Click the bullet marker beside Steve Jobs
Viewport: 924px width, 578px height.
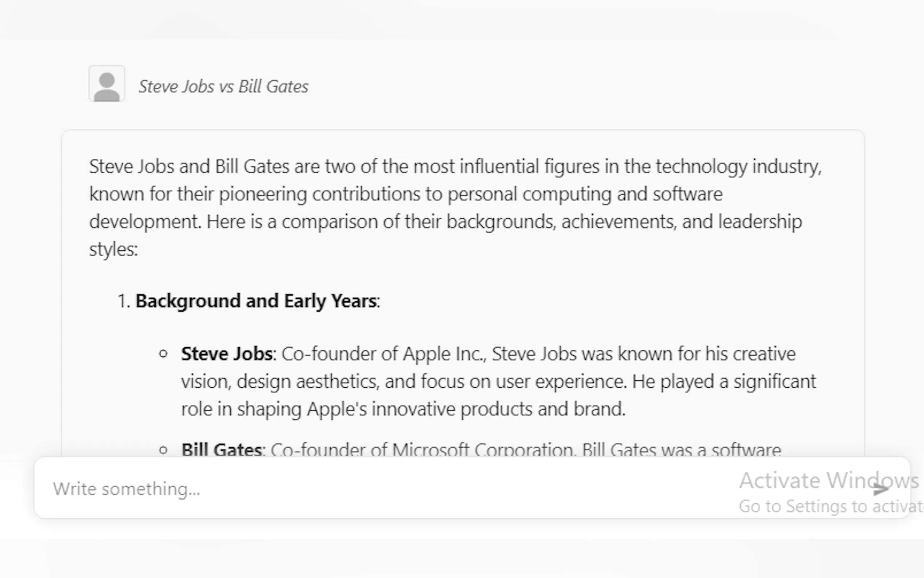163,354
